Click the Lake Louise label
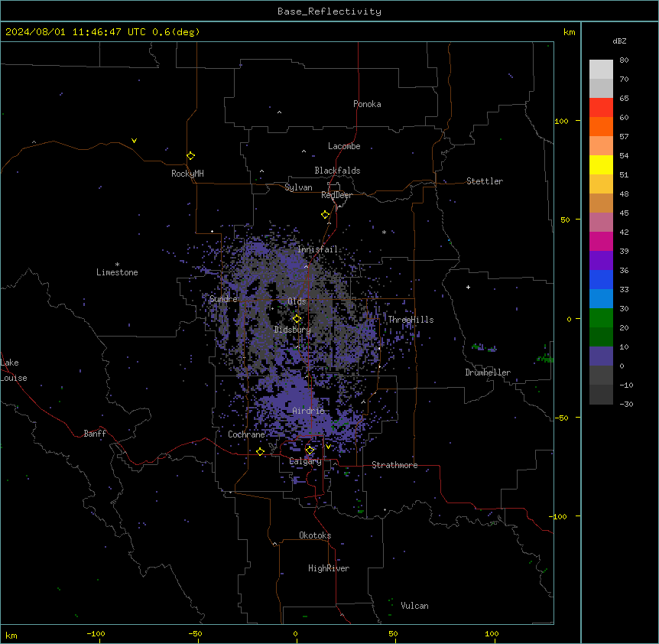Viewport: 659px width, 644px height. click(x=14, y=370)
